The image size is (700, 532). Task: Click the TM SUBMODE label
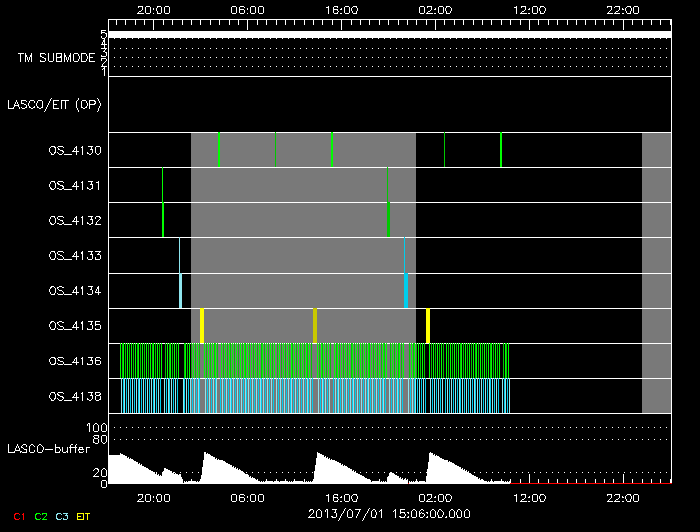pyautogui.click(x=56, y=58)
